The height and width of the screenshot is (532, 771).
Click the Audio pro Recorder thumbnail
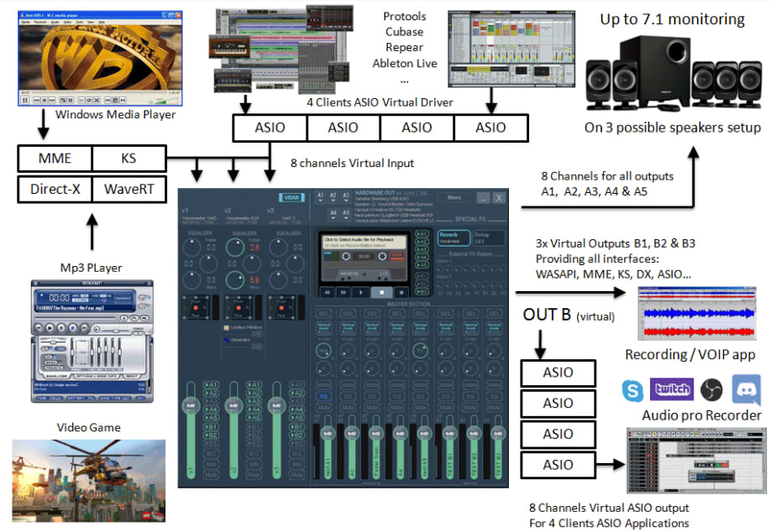(x=696, y=461)
